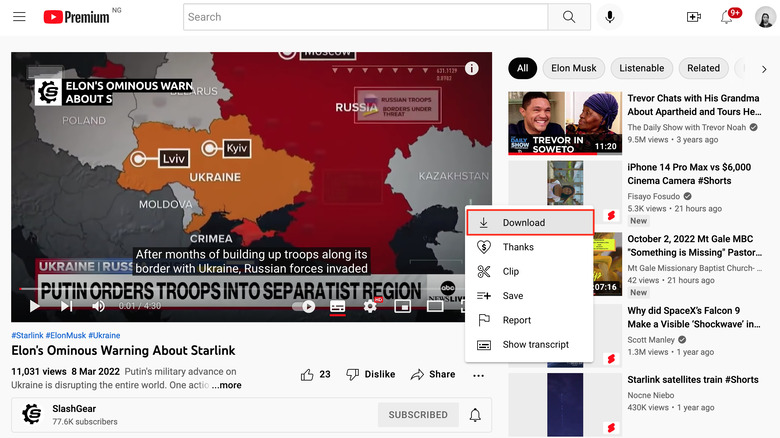Click the play button in the video player
The image size is (780, 438).
point(35,306)
